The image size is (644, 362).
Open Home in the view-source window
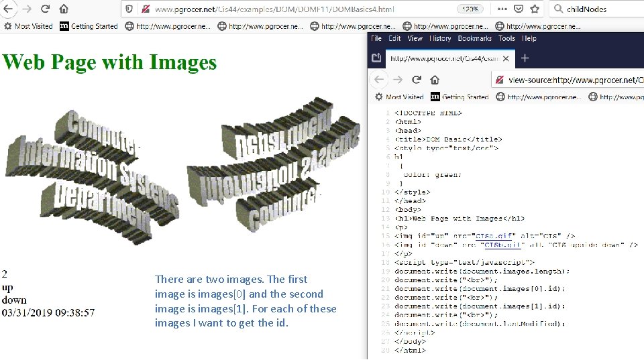pos(435,79)
